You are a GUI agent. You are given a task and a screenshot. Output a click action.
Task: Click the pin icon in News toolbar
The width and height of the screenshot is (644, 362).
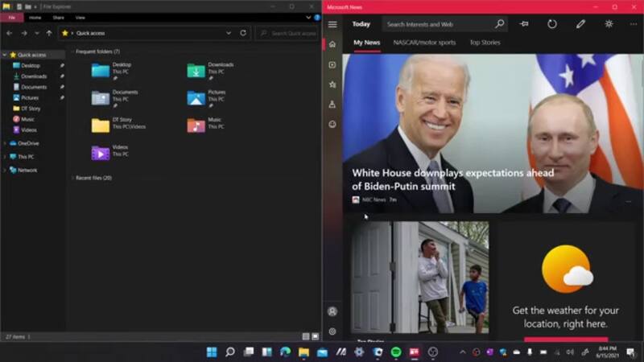point(524,24)
